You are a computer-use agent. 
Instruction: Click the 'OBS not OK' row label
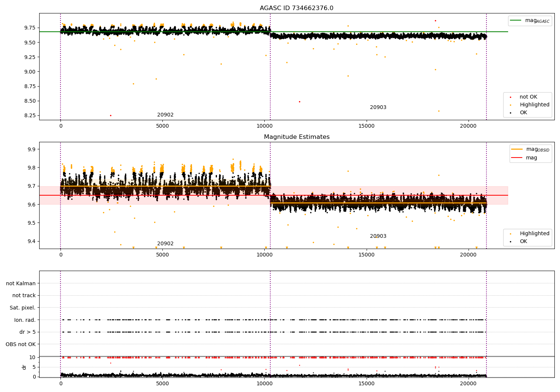(x=21, y=344)
